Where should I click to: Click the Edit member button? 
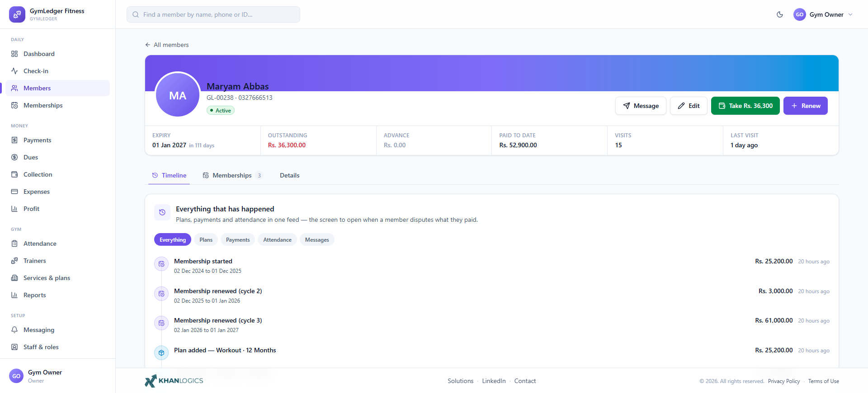click(x=689, y=106)
